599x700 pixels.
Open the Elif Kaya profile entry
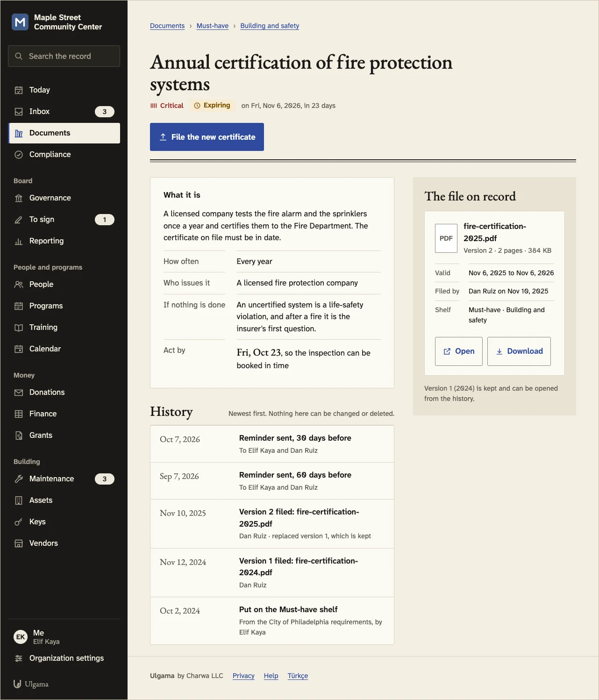tap(64, 637)
